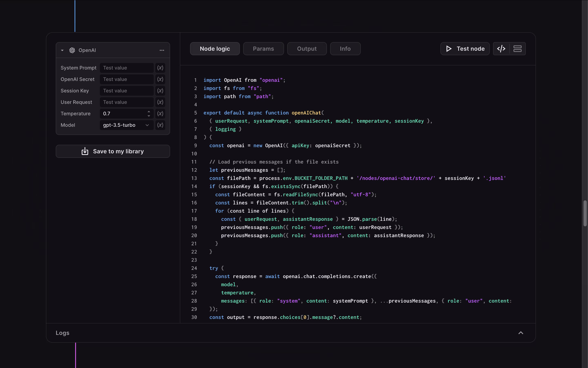
Task: Focus the Session Key test value field
Action: tap(127, 91)
